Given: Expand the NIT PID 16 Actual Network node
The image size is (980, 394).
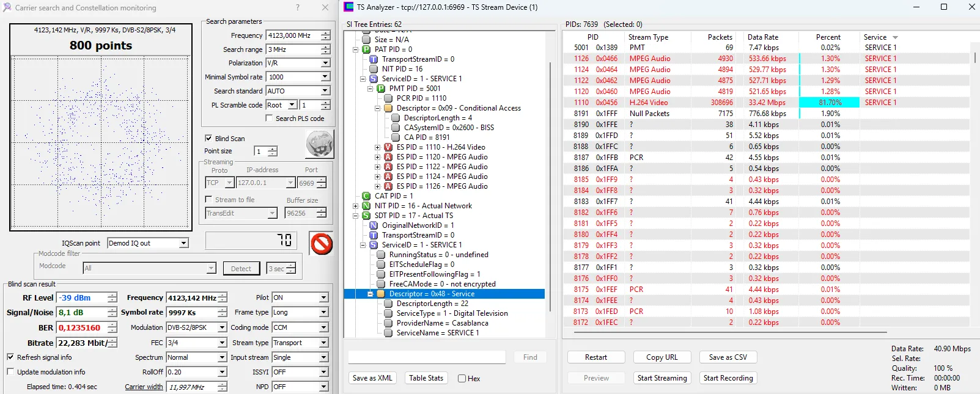Looking at the screenshot, I should point(356,206).
